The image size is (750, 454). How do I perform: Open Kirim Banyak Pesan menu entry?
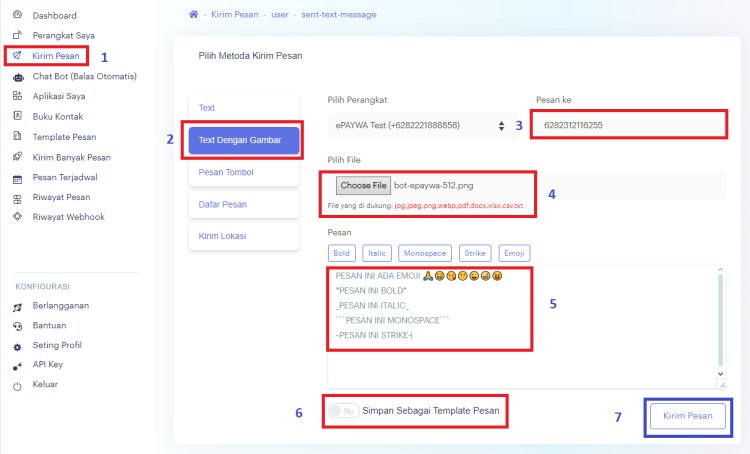pos(72,157)
